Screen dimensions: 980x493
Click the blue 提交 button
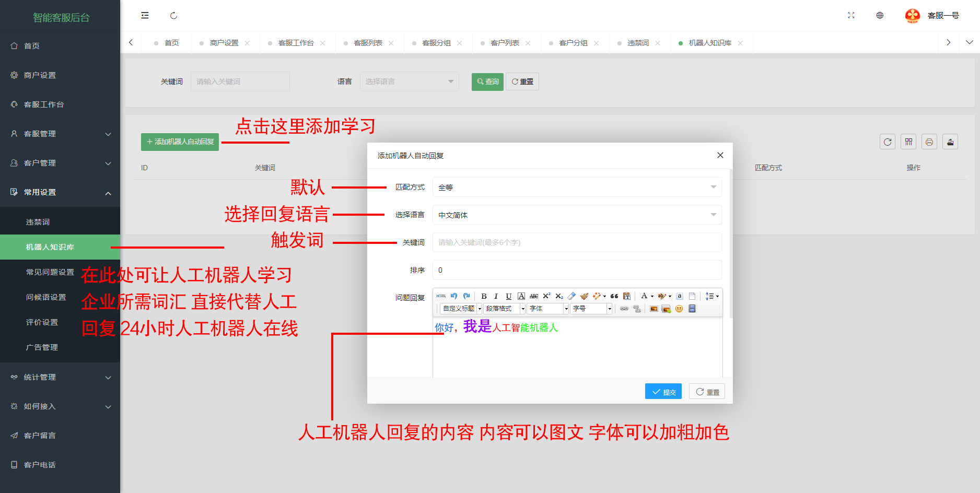(663, 392)
